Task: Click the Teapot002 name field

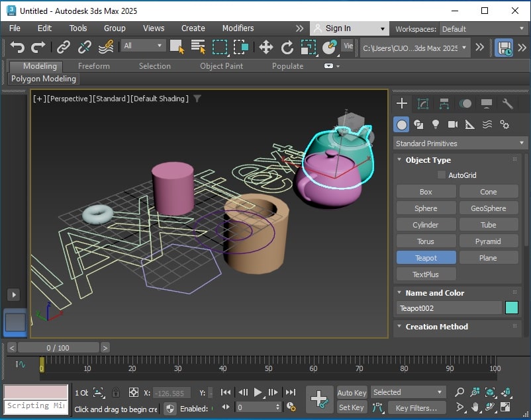Action: pyautogui.click(x=449, y=308)
